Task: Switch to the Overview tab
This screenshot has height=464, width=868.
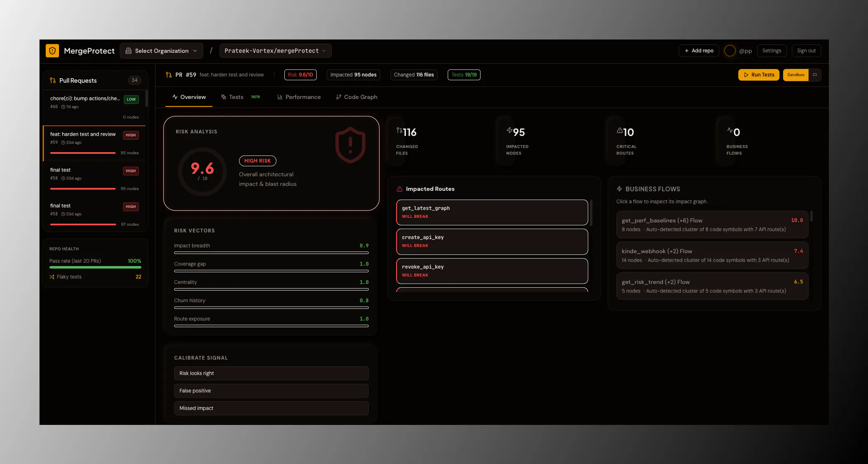Action: [189, 97]
